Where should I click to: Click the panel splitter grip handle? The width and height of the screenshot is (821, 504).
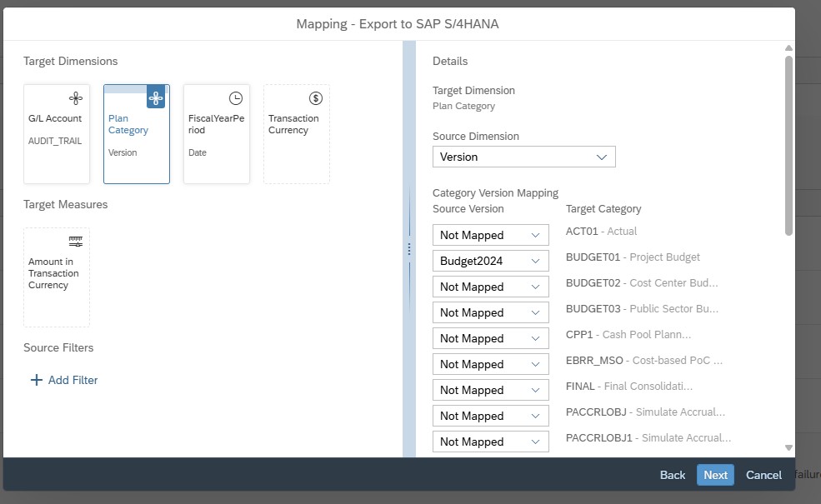[x=408, y=248]
